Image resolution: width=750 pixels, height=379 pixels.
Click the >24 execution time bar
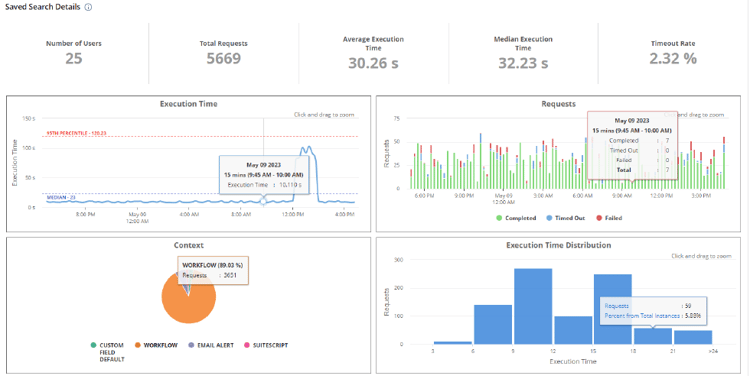pyautogui.click(x=693, y=337)
